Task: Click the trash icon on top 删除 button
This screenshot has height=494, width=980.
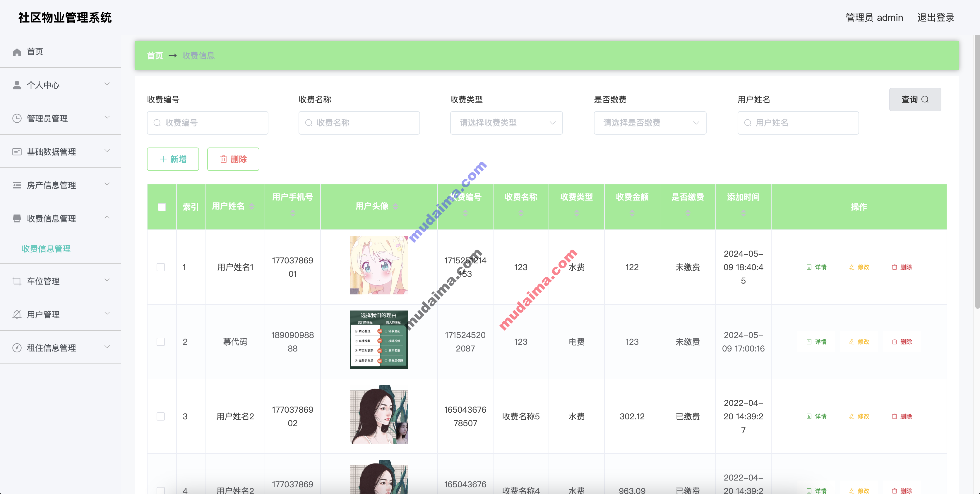Action: click(223, 159)
